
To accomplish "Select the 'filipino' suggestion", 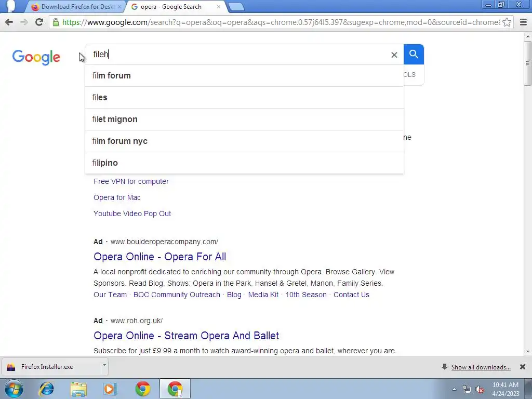I will (x=244, y=163).
